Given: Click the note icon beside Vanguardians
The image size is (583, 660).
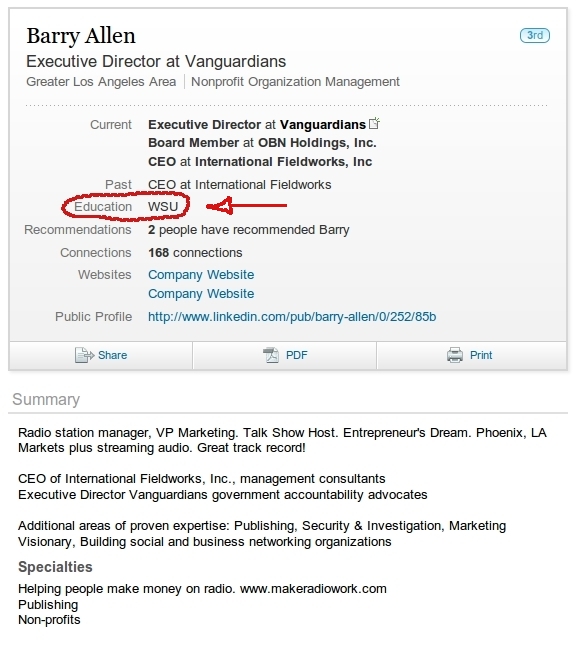Looking at the screenshot, I should click(x=374, y=123).
